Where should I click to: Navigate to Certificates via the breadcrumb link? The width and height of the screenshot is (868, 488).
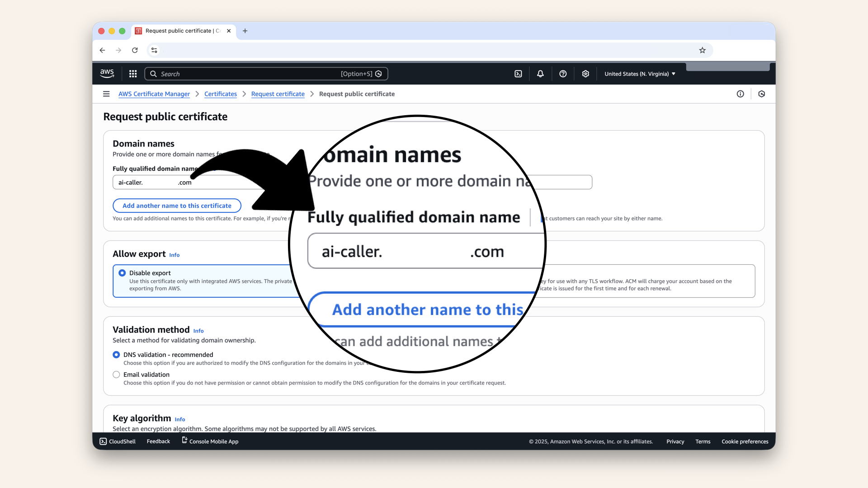pos(221,94)
